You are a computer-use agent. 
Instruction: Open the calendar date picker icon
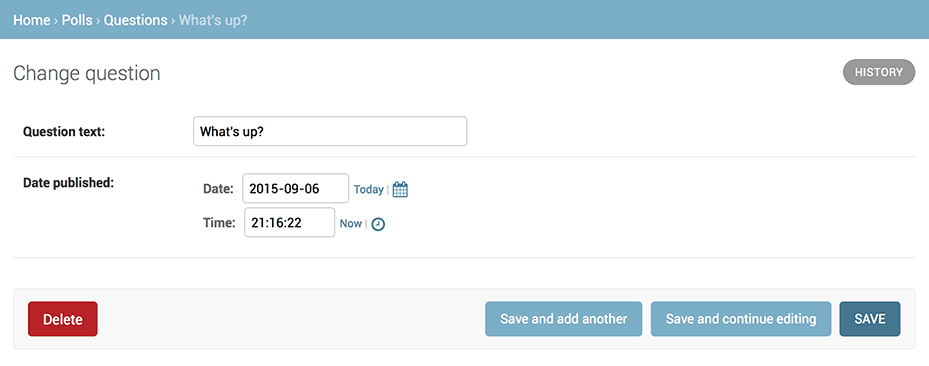click(x=401, y=190)
